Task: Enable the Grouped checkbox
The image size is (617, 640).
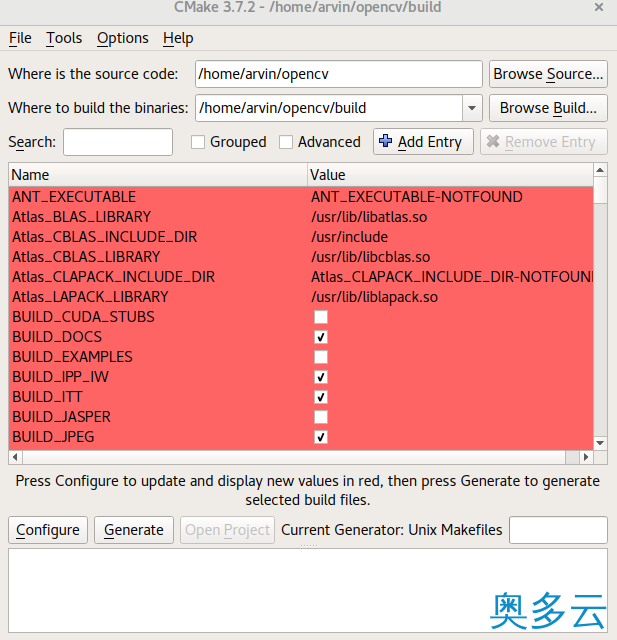Action: click(x=198, y=142)
